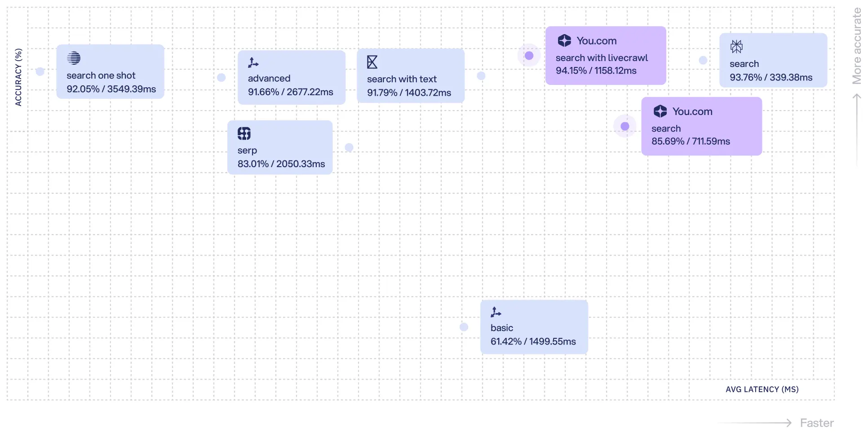Click the AVG LATENCY (MS) axis label
Screen dimensions: 868x434
[762, 390]
